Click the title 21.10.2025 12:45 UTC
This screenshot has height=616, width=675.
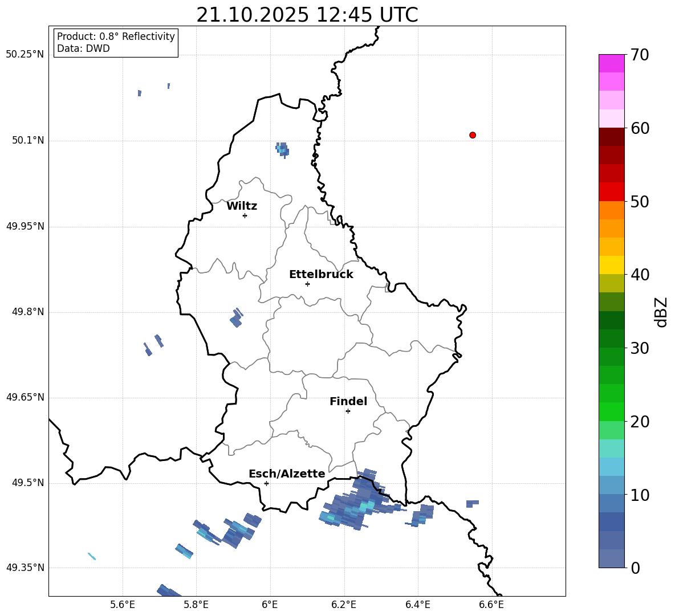[307, 15]
